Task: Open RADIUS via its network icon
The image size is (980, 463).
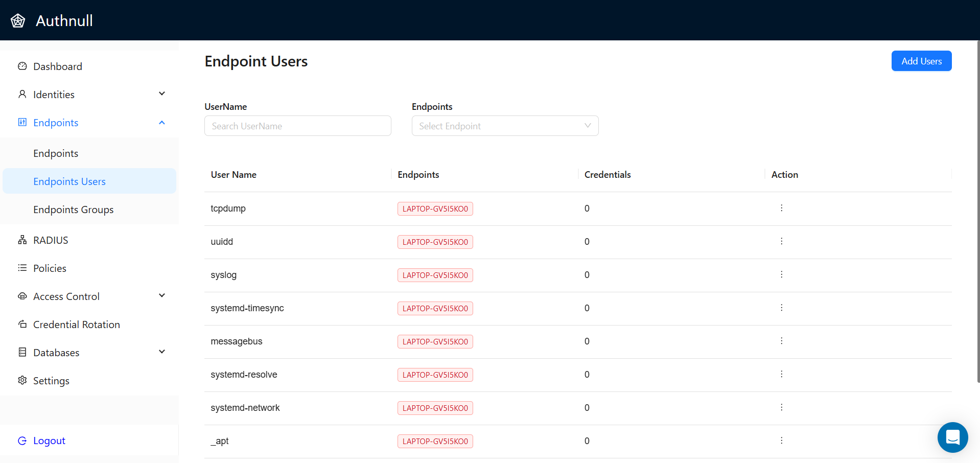Action: click(x=22, y=240)
